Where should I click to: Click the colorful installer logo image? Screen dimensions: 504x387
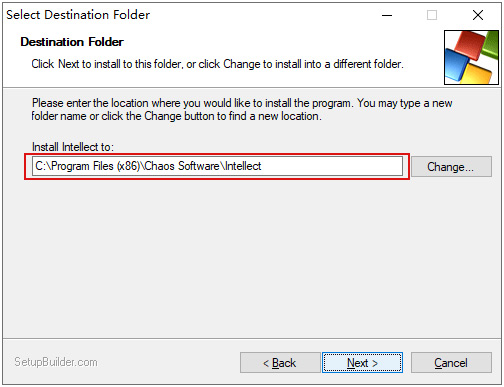click(x=471, y=58)
